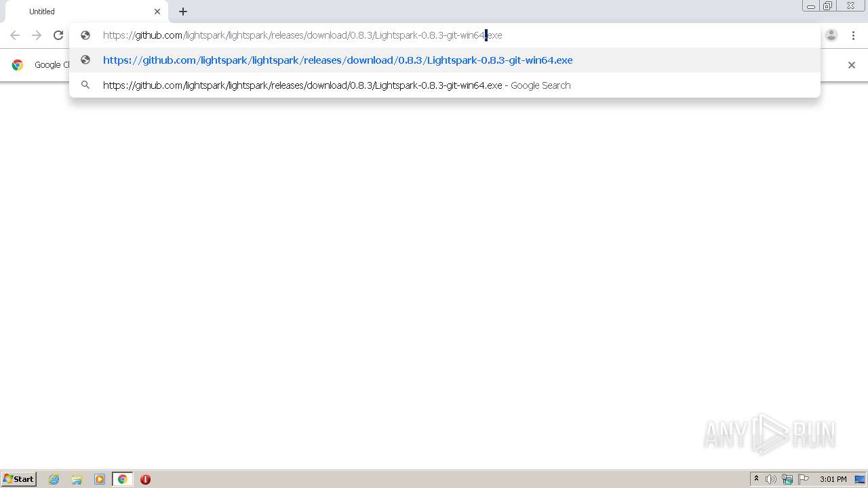868x488 pixels.
Task: Select the blue Lightspark exe URL suggestion
Action: click(x=445, y=60)
